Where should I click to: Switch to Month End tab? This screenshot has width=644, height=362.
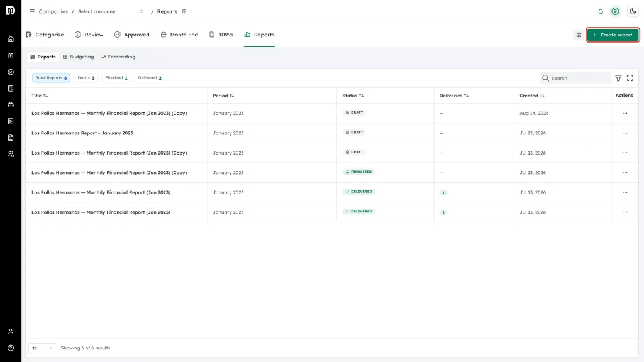pyautogui.click(x=179, y=35)
